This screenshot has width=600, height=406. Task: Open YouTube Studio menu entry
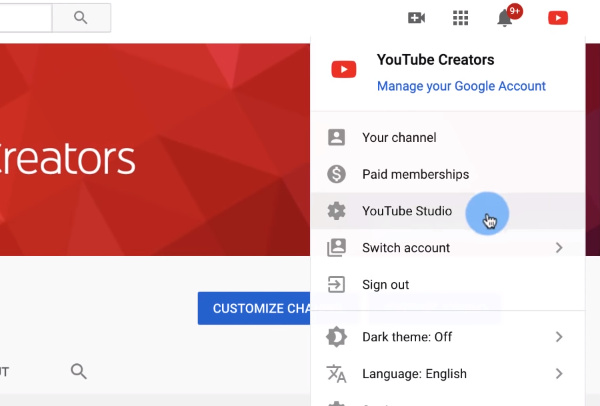[x=448, y=211]
